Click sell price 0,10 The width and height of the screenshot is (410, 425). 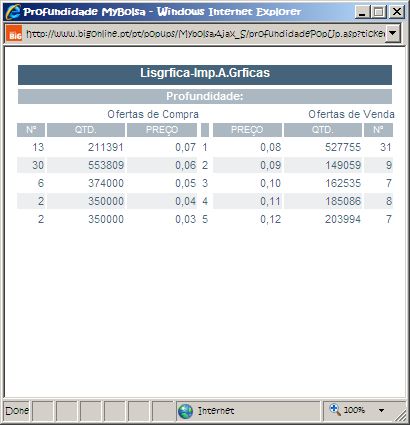pyautogui.click(x=271, y=183)
